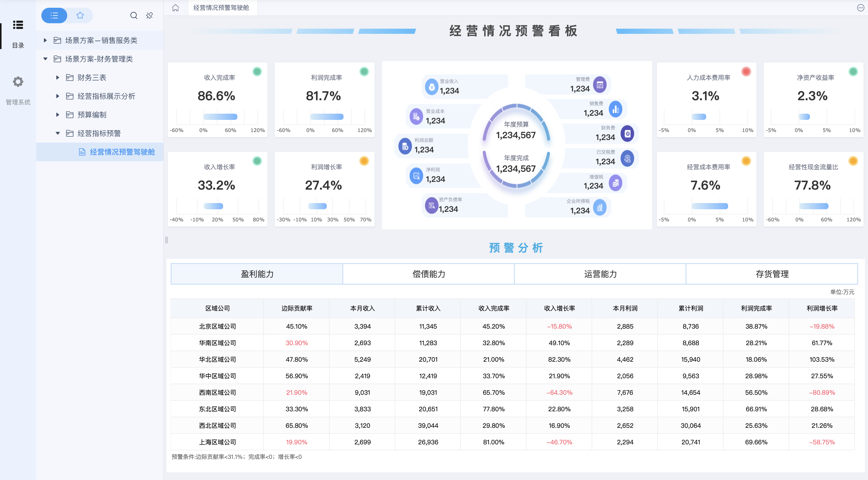
Task: Switch to the 偿债能力 tab
Action: 428,274
